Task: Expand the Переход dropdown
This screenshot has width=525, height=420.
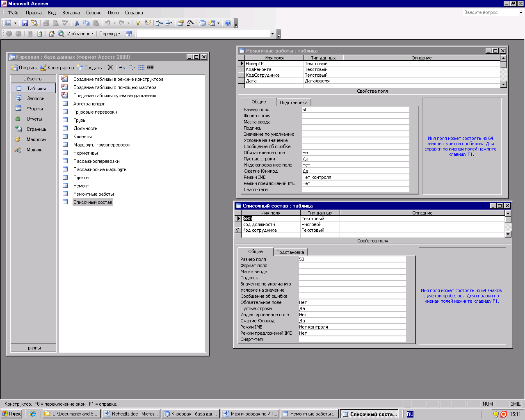Action: point(110,34)
